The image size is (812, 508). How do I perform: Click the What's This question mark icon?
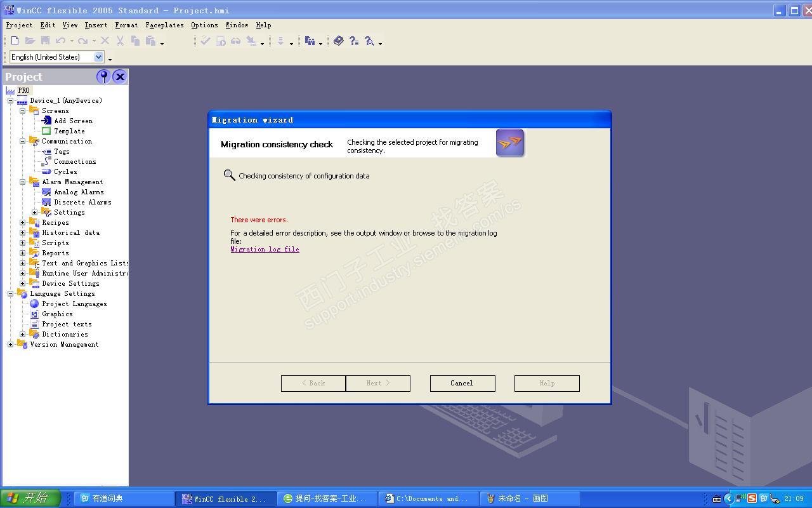pos(354,41)
